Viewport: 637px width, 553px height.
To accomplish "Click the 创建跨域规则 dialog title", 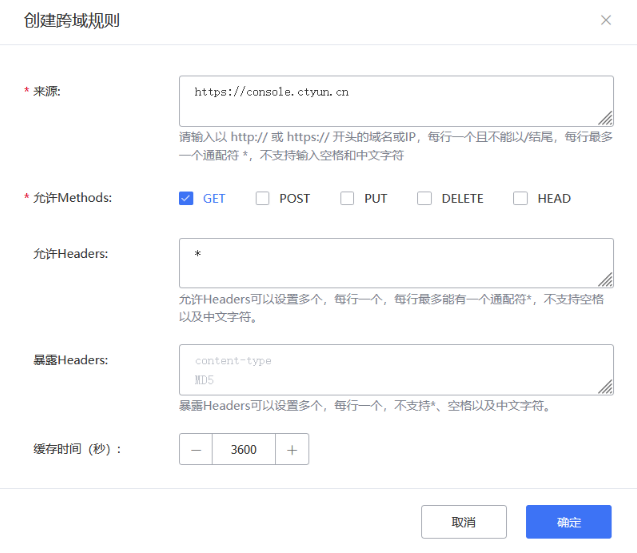I will (x=72, y=20).
